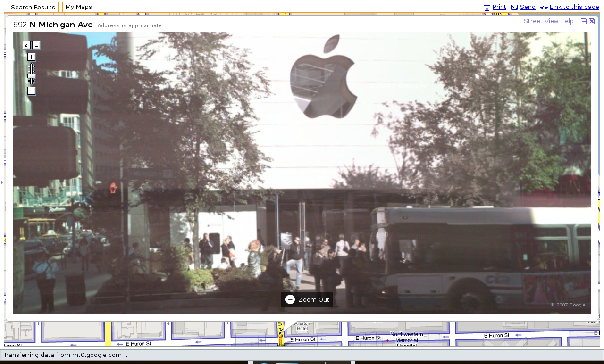The width and height of the screenshot is (604, 364).
Task: Click the Street View zoom slider handle
Action: tap(31, 76)
